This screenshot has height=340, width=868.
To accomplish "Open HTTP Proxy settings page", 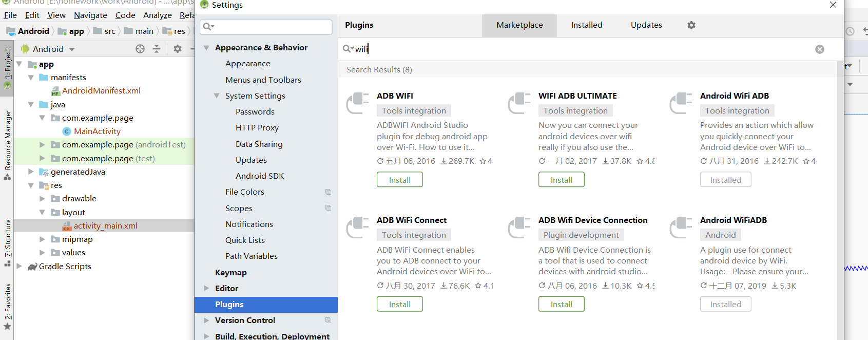I will click(257, 128).
